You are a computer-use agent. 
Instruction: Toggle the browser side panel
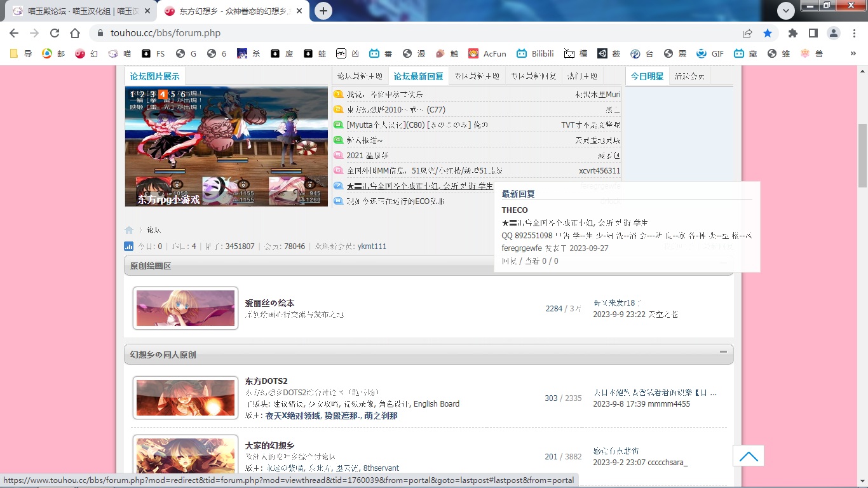tap(813, 33)
